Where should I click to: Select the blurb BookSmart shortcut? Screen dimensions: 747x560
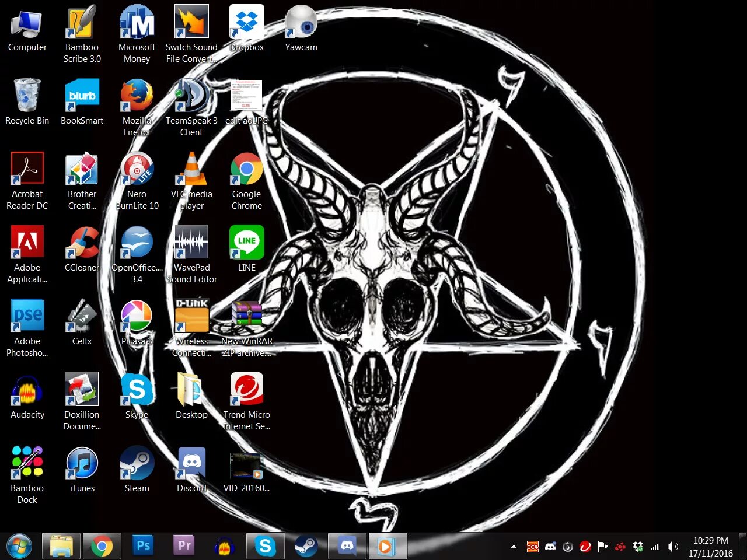[x=82, y=103]
